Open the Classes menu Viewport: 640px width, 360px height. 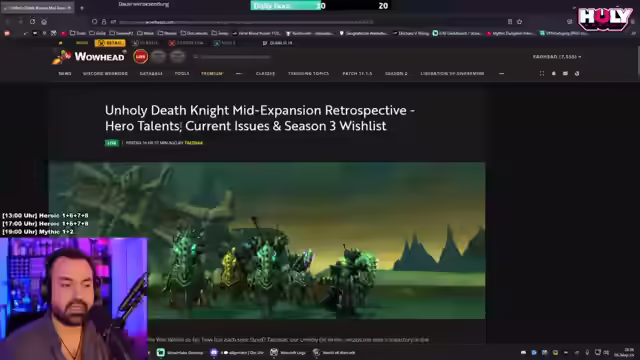click(x=265, y=73)
